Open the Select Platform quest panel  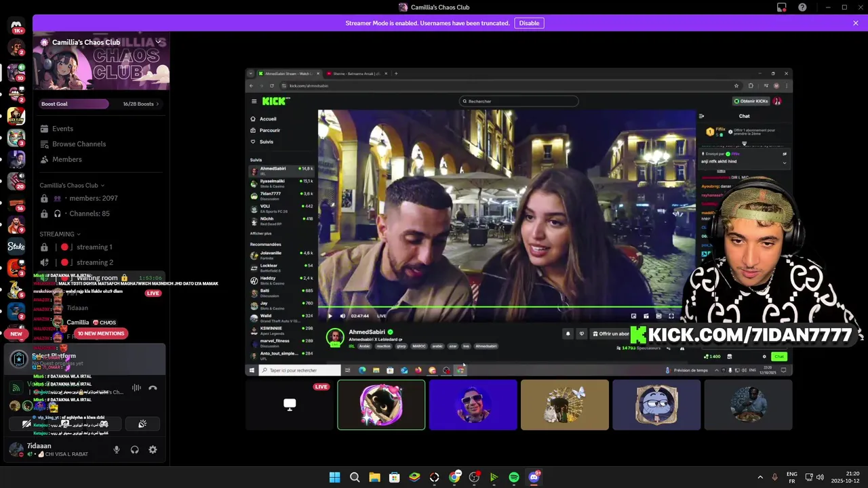pyautogui.click(x=85, y=359)
